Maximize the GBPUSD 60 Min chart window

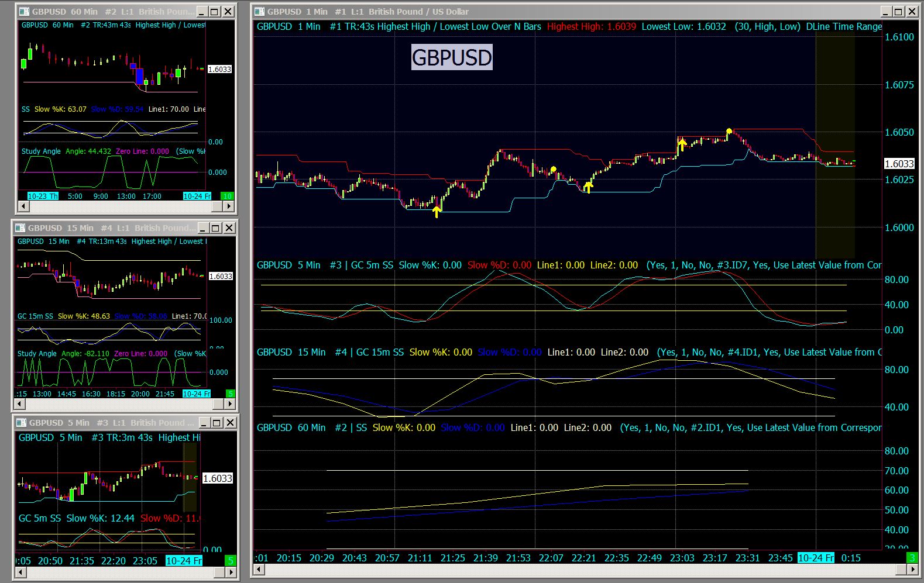click(215, 12)
